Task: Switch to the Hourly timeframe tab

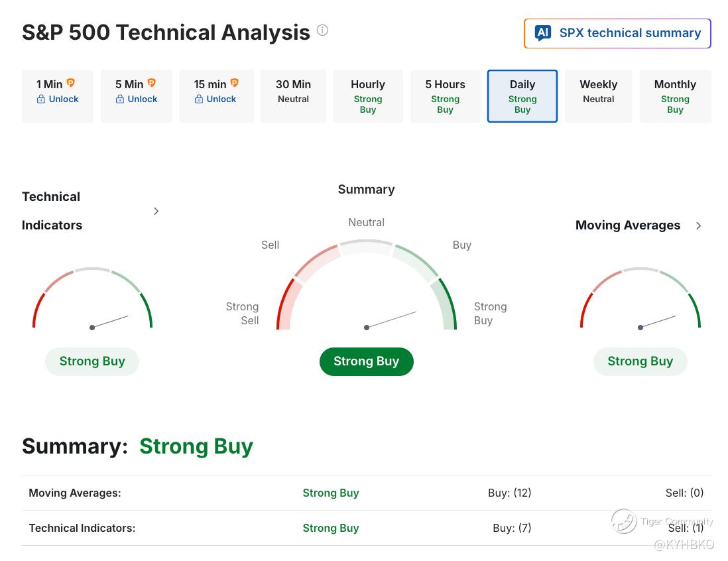Action: coord(368,96)
